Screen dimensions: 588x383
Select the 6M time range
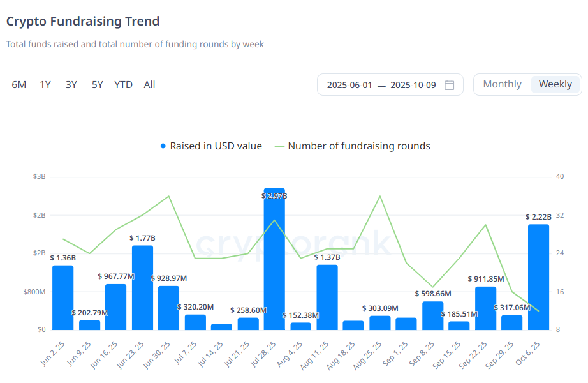tap(19, 85)
